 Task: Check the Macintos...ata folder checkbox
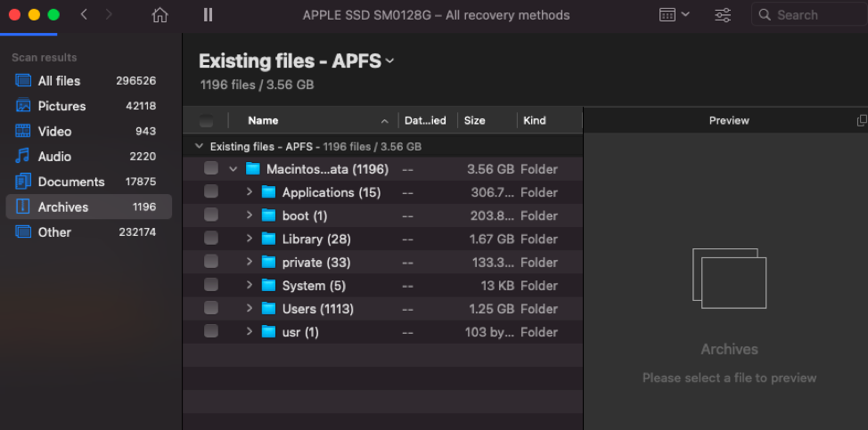pos(211,168)
